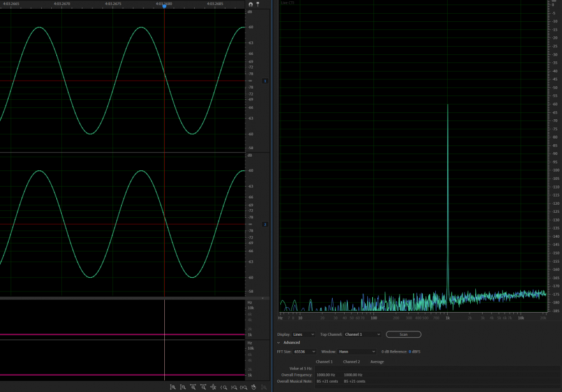Toggle channel 2 enable button
The image size is (562, 392).
click(265, 224)
